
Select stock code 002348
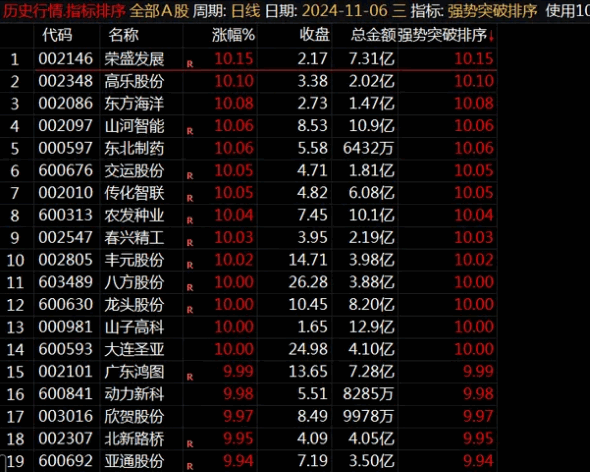tap(65, 81)
